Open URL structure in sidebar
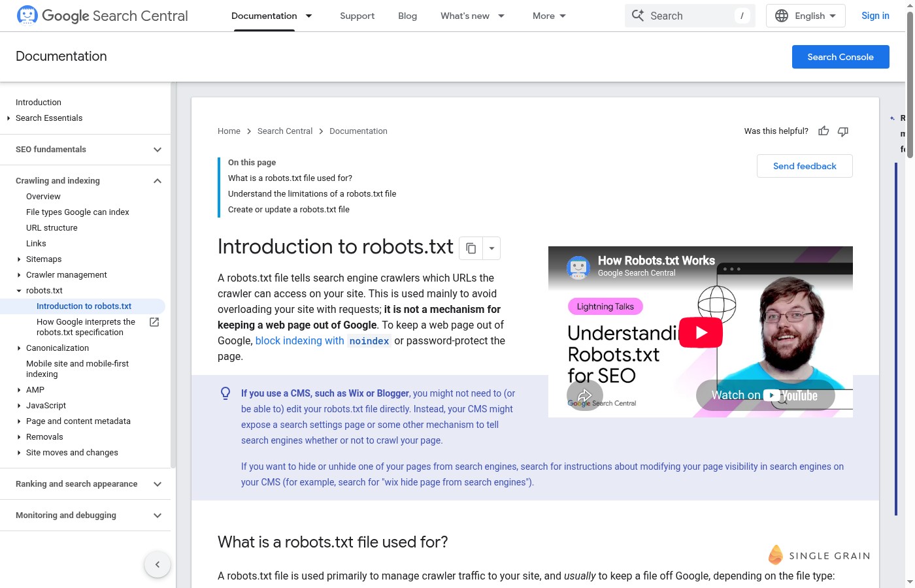 pyautogui.click(x=52, y=228)
